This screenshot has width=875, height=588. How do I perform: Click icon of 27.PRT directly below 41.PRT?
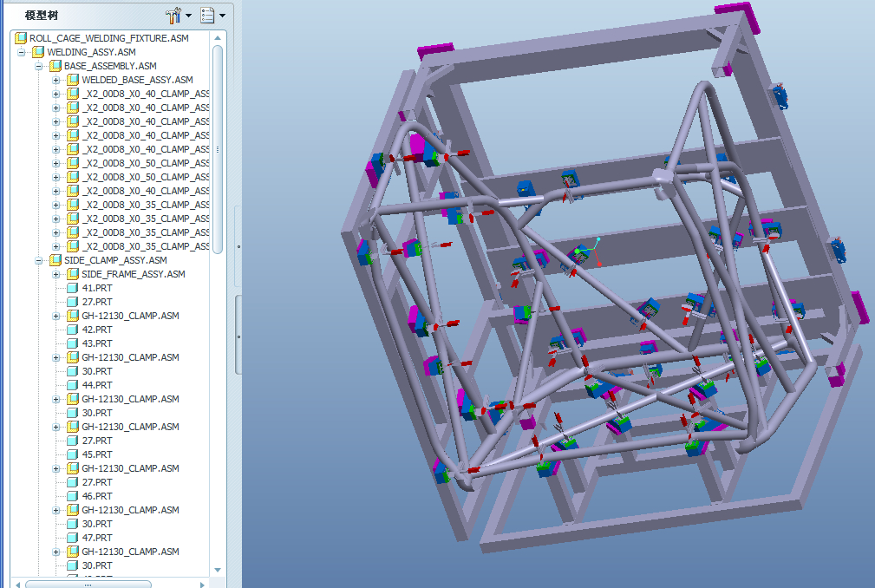click(73, 302)
